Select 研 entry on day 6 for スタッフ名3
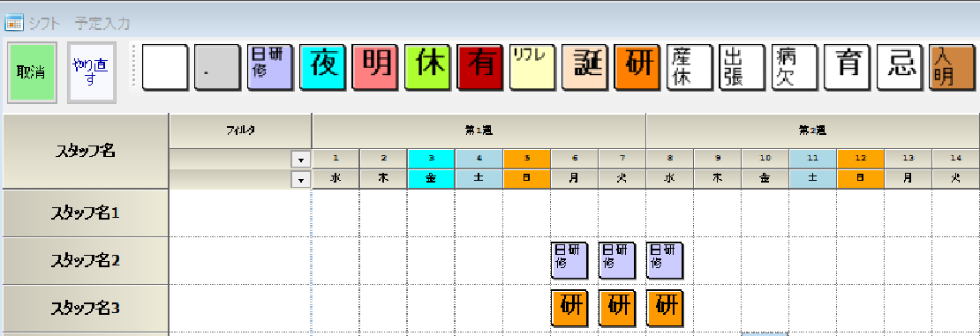Screen dimensions: 980x336 [569, 308]
